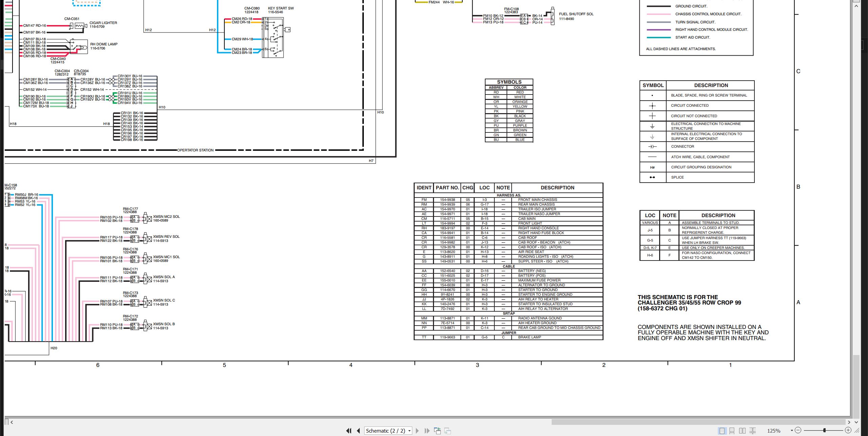Click the BATTERY (NEG) cable row
This screenshot has height=436, width=868.
pos(508,271)
